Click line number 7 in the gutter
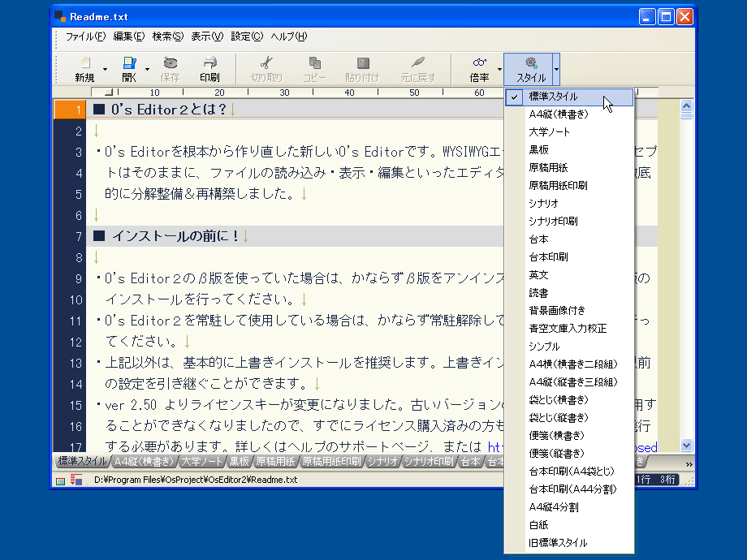The image size is (747, 560). tap(79, 236)
